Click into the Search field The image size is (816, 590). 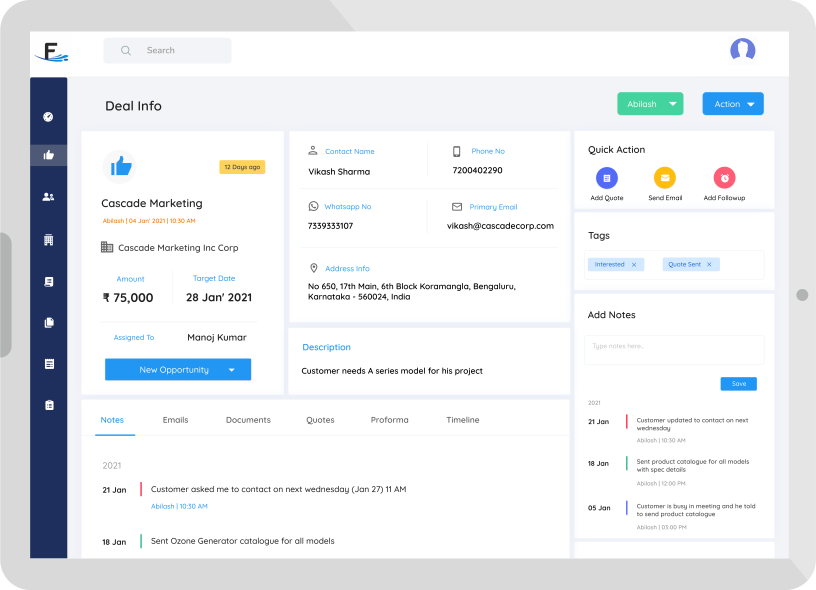point(180,51)
